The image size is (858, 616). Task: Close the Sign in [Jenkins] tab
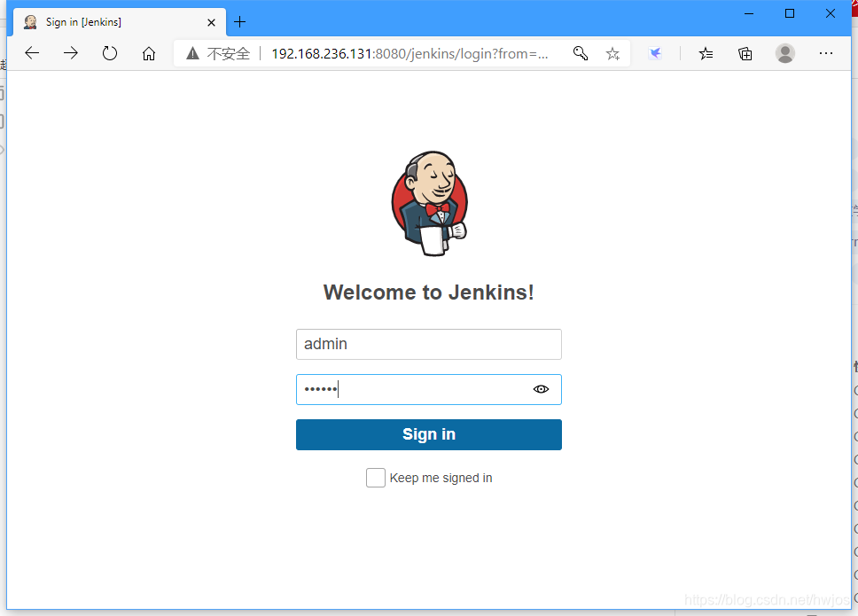pyautogui.click(x=211, y=22)
